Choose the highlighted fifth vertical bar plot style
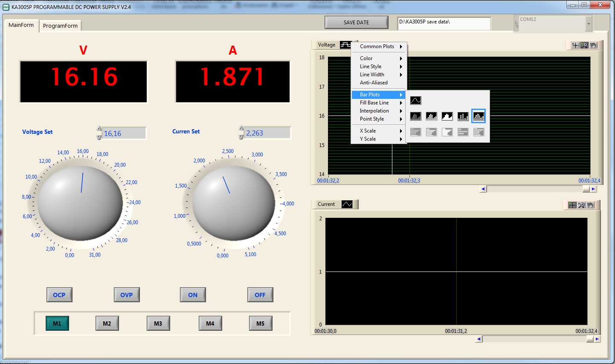The width and height of the screenshot is (615, 364). click(479, 116)
